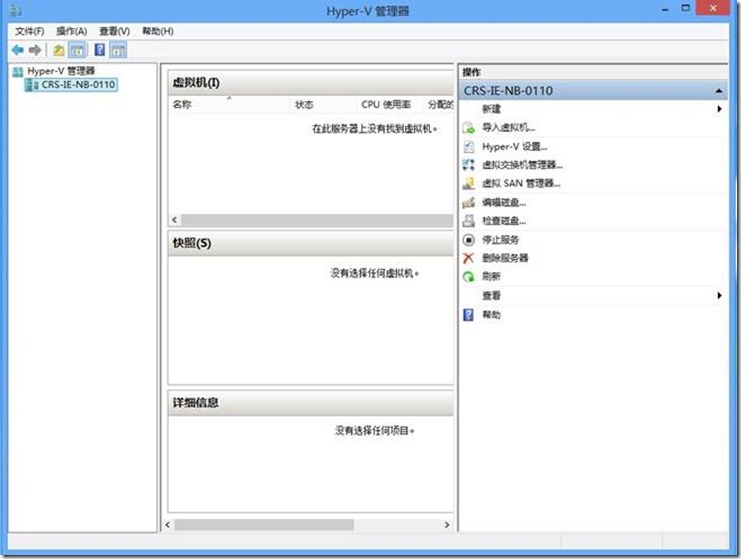This screenshot has width=741, height=559.
Task: Sort by CPU 使用率 column header
Action: pyautogui.click(x=391, y=104)
